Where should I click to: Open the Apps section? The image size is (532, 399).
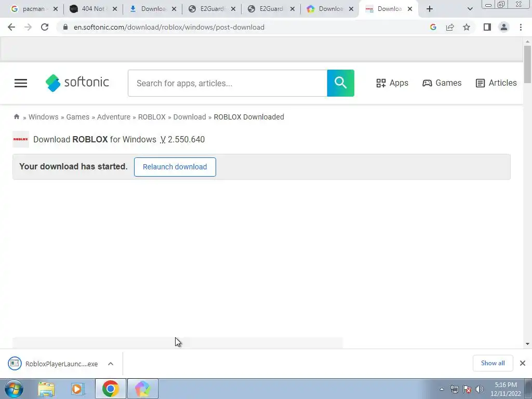(x=392, y=83)
